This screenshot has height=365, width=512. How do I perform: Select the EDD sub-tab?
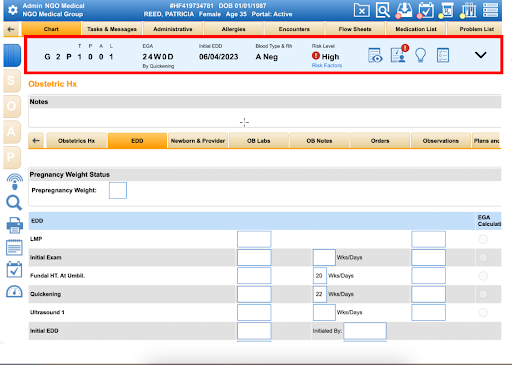click(137, 141)
